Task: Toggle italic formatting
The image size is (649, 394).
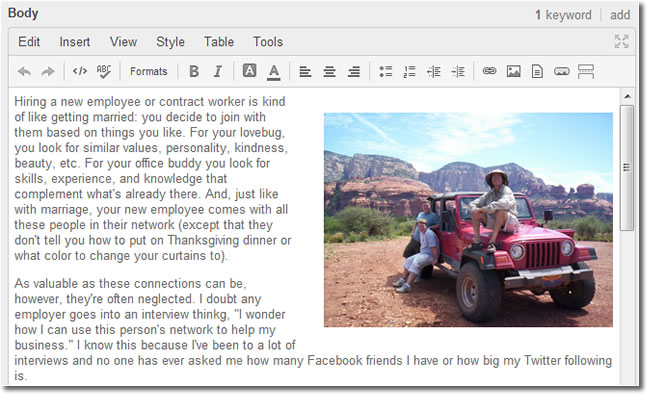Action: point(218,72)
